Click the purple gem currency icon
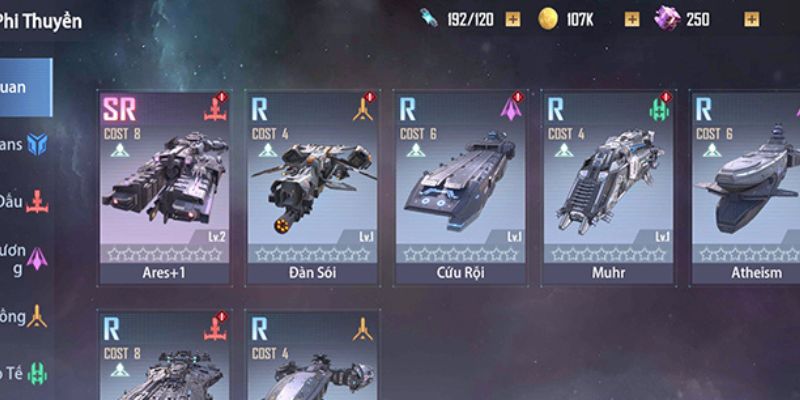Viewport: 800px width, 400px height. 668,18
